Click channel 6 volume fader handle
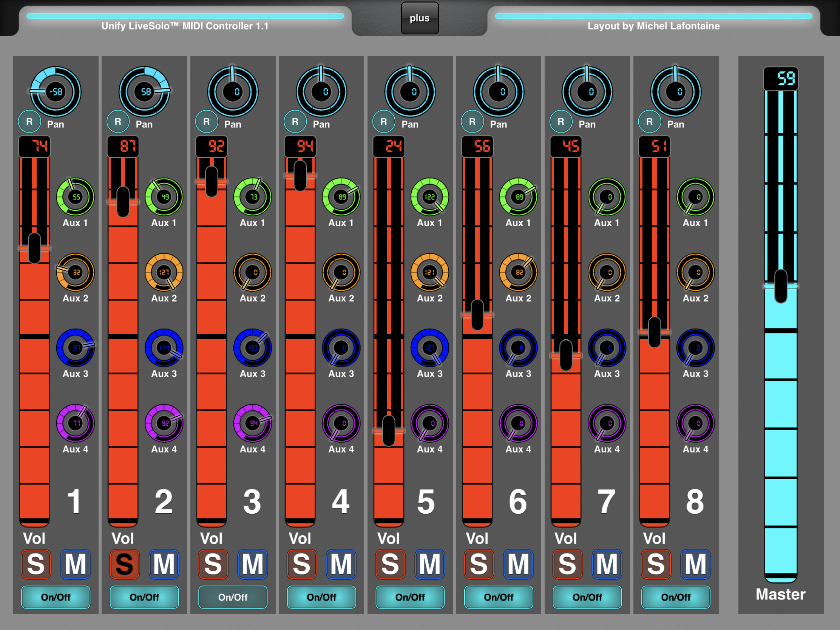840x630 pixels. [477, 315]
